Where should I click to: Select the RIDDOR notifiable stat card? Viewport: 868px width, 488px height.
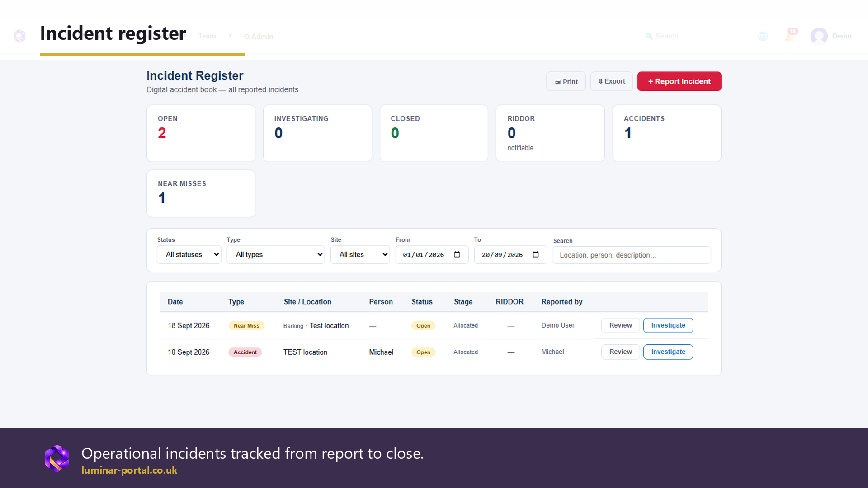[550, 133]
